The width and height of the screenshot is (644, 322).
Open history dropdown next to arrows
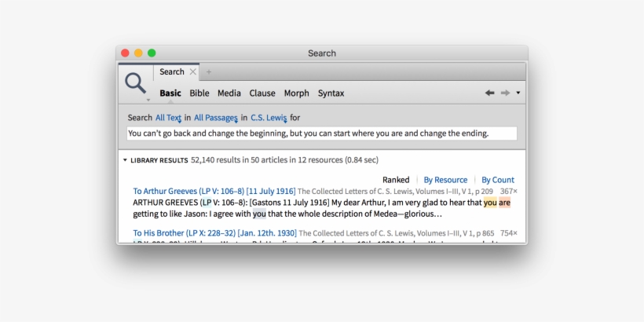pyautogui.click(x=518, y=93)
